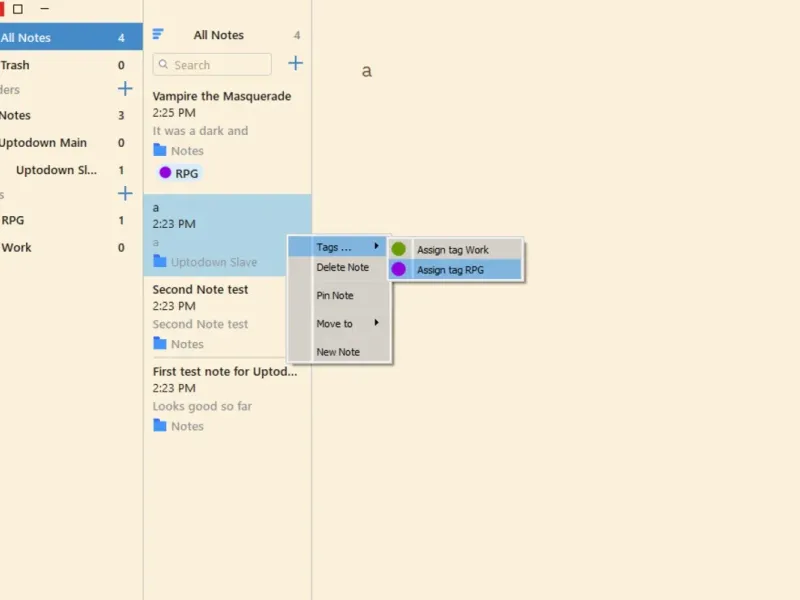
Task: Select All Notes in the sidebar
Action: [71, 37]
